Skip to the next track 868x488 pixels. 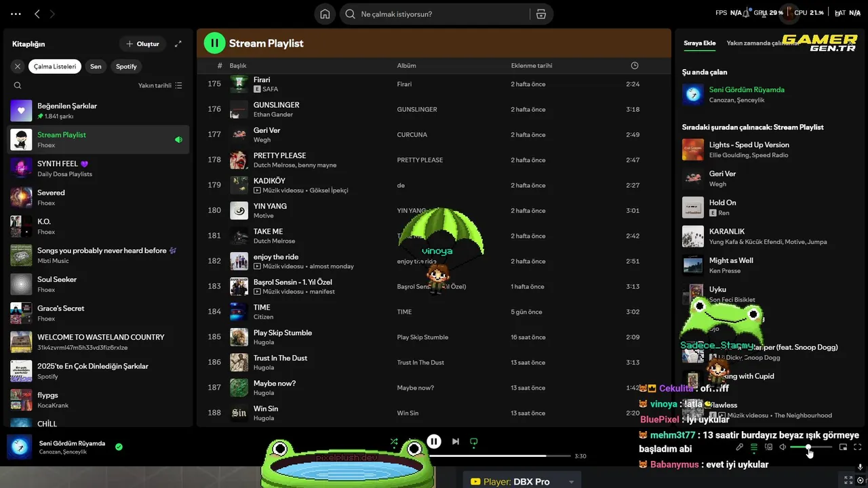(x=456, y=441)
